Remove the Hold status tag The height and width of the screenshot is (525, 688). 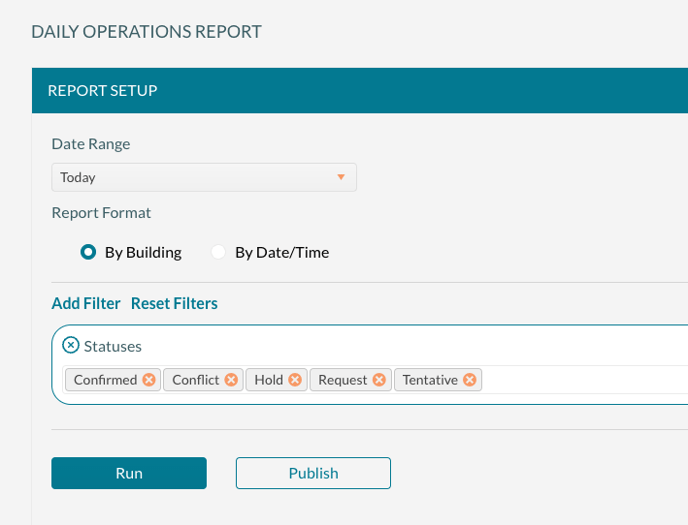coord(295,380)
